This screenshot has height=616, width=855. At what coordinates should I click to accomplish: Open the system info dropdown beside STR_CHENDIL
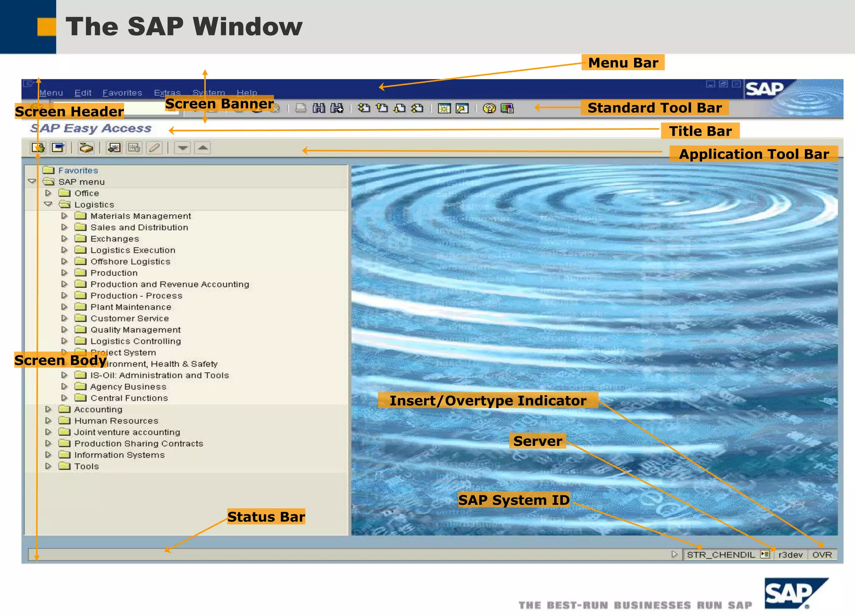[765, 555]
